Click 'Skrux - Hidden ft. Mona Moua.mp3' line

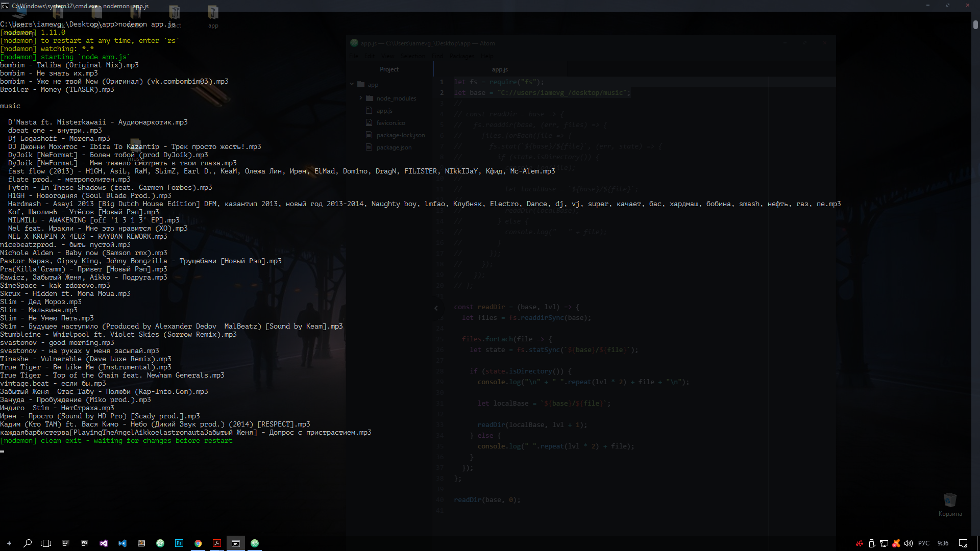coord(65,294)
